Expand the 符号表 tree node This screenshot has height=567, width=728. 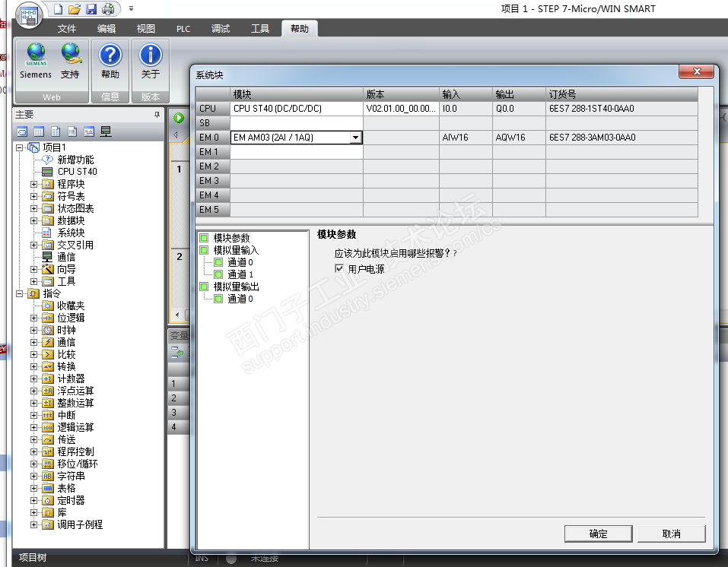(34, 196)
